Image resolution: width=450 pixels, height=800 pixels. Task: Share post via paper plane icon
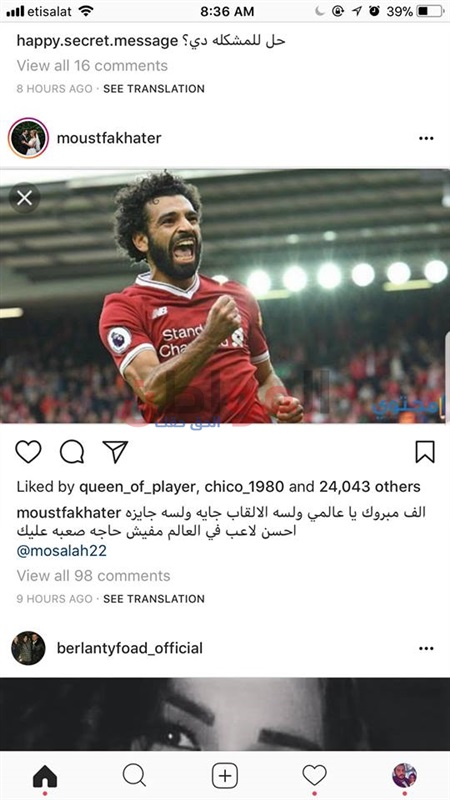115,452
